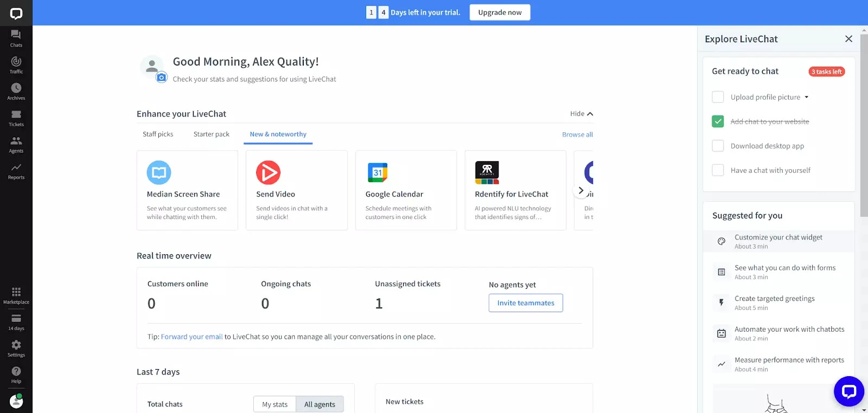
Task: Open the Rdentify for LiveChat app icon
Action: click(487, 173)
